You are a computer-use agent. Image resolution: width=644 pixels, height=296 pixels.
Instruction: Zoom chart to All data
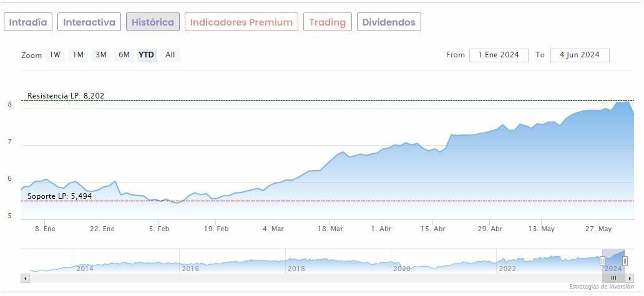tap(170, 55)
